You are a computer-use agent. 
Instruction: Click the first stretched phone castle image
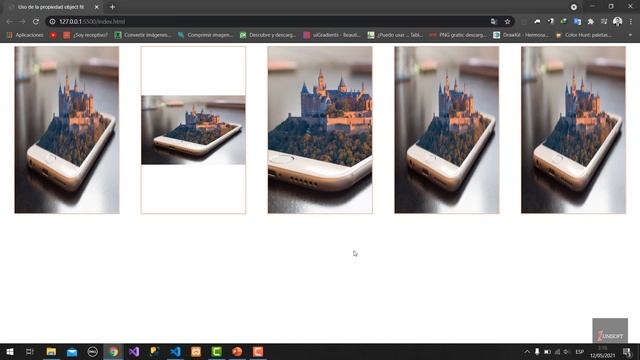point(67,130)
